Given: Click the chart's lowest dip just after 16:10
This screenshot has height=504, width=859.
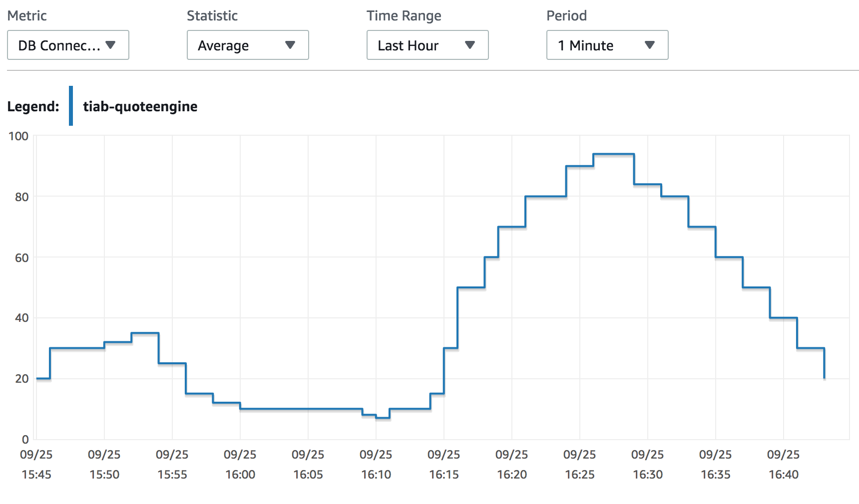Looking at the screenshot, I should (383, 418).
